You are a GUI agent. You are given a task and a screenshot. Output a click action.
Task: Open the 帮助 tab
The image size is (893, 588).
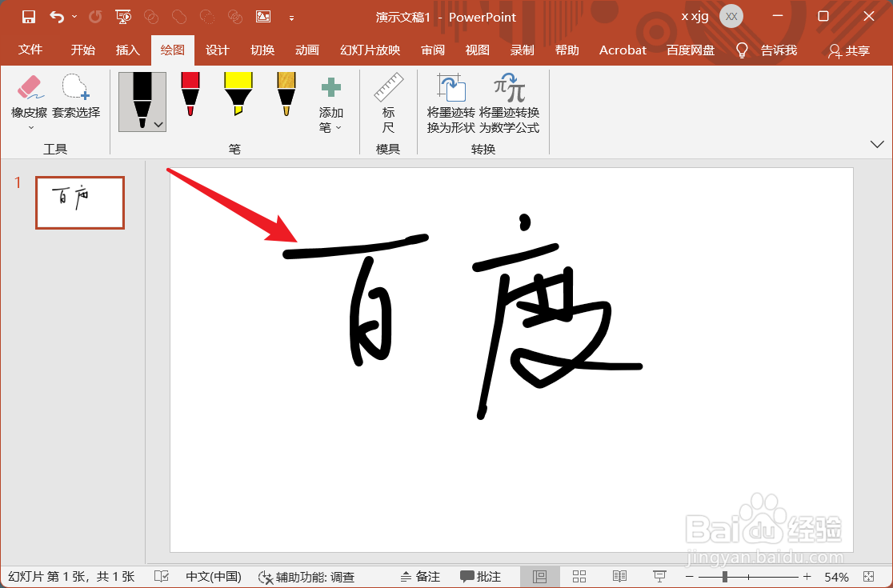coord(567,50)
